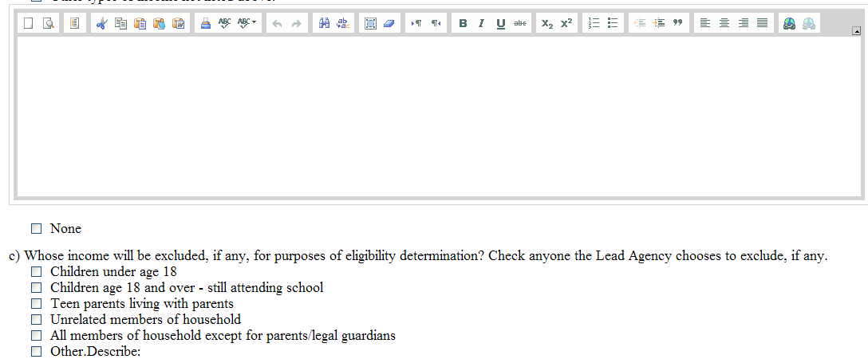Click Paste from Word icon

coord(179,23)
